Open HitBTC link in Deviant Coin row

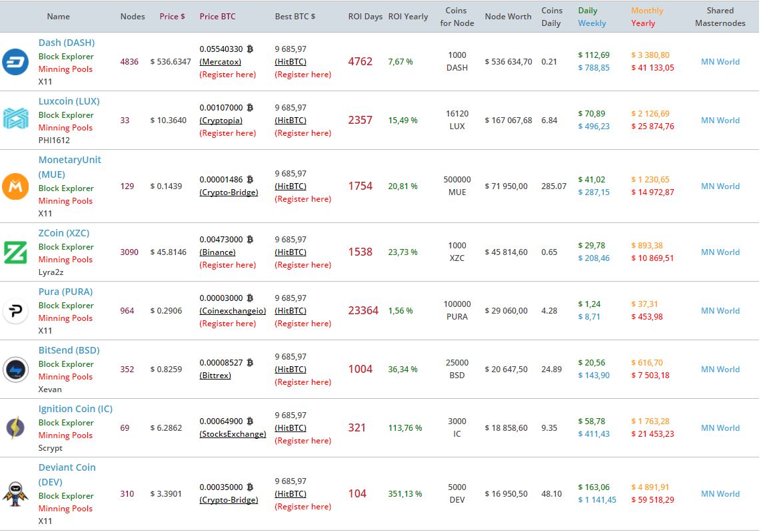click(291, 494)
